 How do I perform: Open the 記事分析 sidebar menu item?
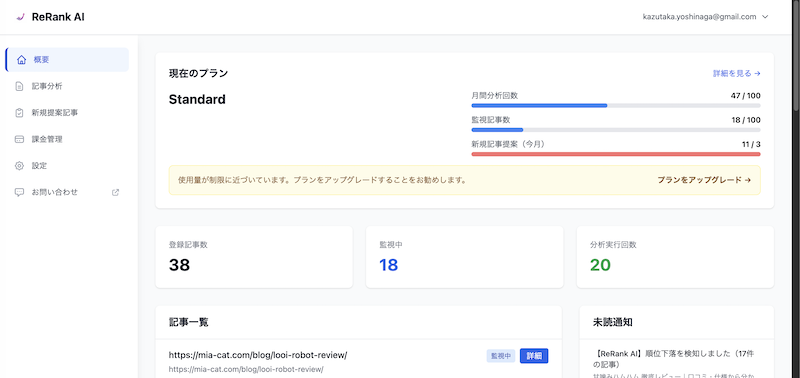tap(67, 86)
